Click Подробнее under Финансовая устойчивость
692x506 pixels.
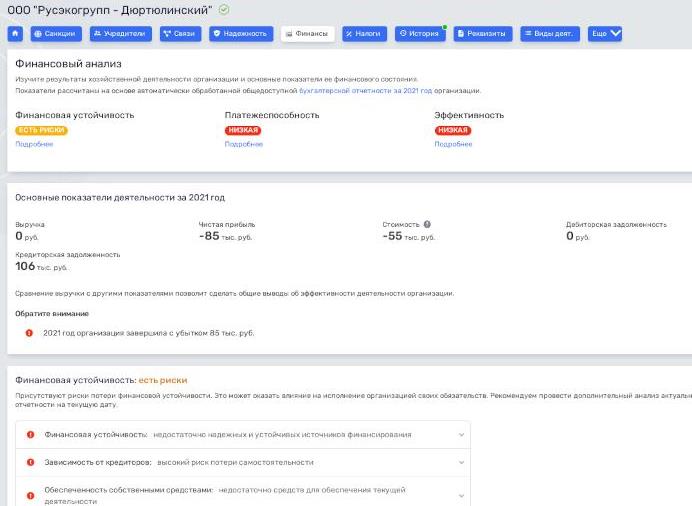[34, 144]
